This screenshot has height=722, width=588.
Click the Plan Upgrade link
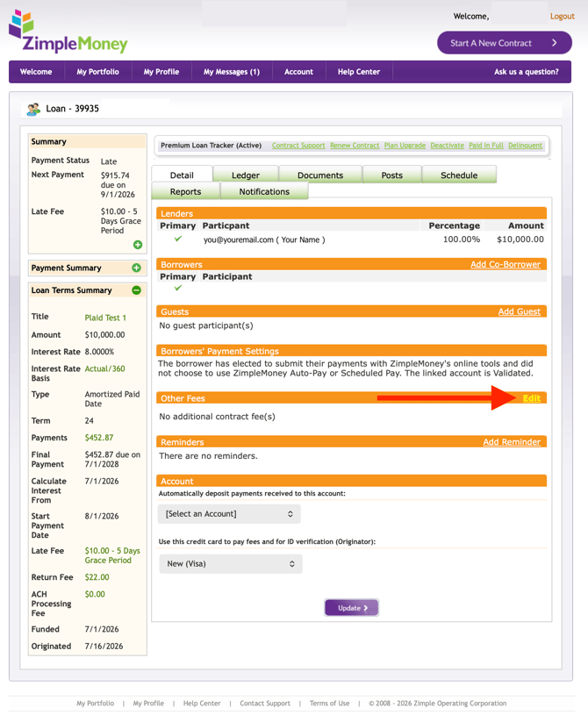pos(405,145)
